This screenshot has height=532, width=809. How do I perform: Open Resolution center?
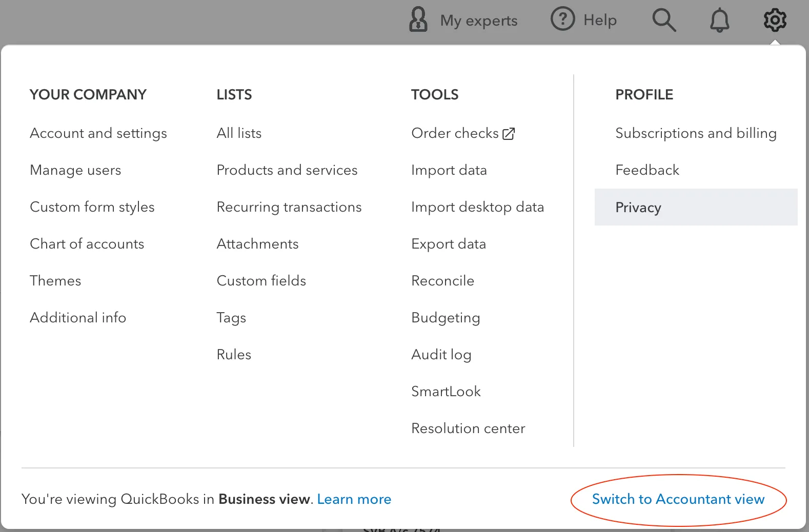click(x=469, y=428)
